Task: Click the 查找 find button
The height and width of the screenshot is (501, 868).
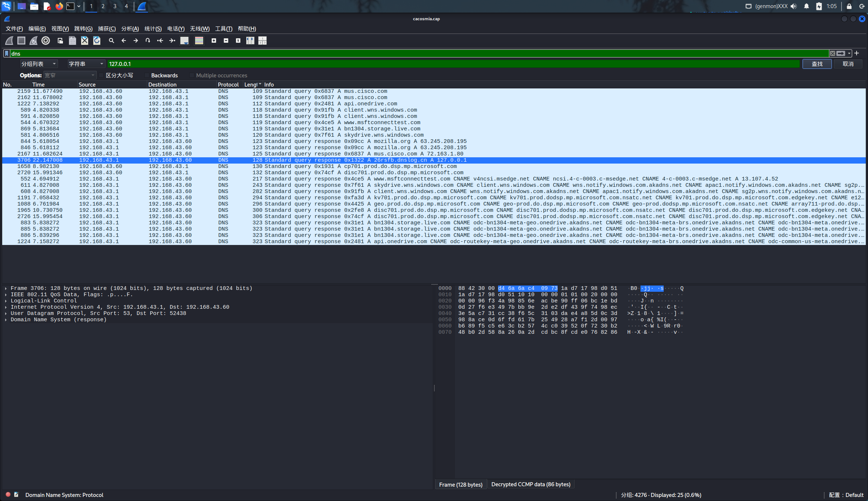Action: [x=817, y=64]
